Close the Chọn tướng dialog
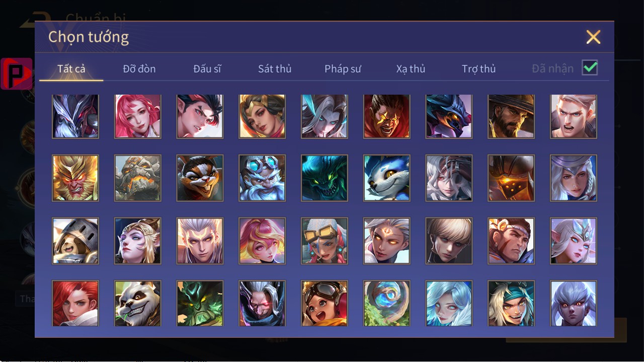644x362 pixels. click(x=594, y=37)
